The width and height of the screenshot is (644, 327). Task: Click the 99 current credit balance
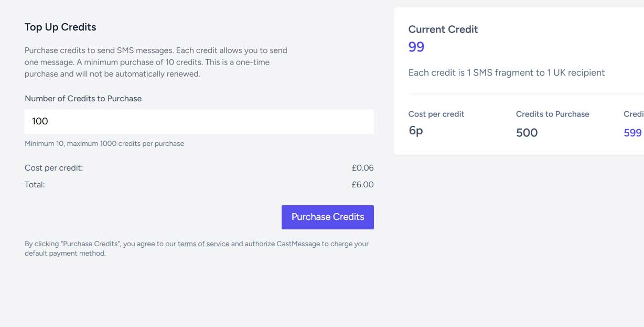point(416,47)
